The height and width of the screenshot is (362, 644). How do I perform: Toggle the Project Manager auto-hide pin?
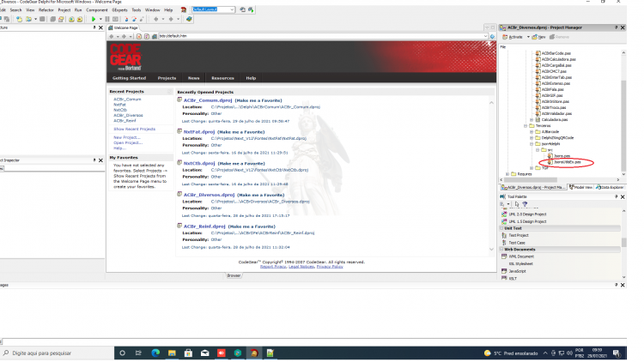pos(616,27)
